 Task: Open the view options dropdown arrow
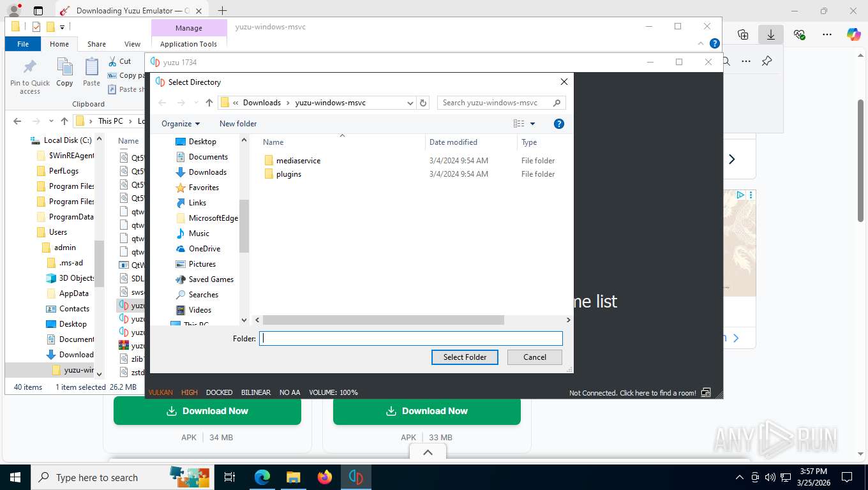pos(533,124)
